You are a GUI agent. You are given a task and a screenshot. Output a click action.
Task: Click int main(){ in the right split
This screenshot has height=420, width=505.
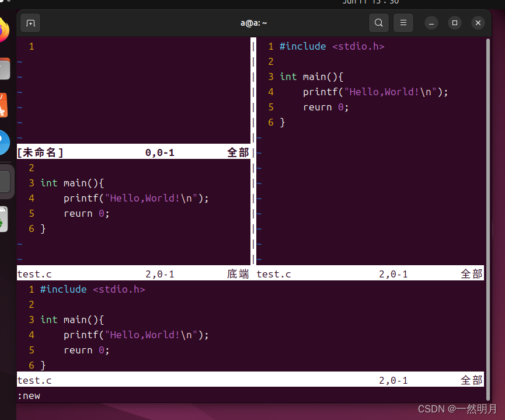[x=311, y=77]
